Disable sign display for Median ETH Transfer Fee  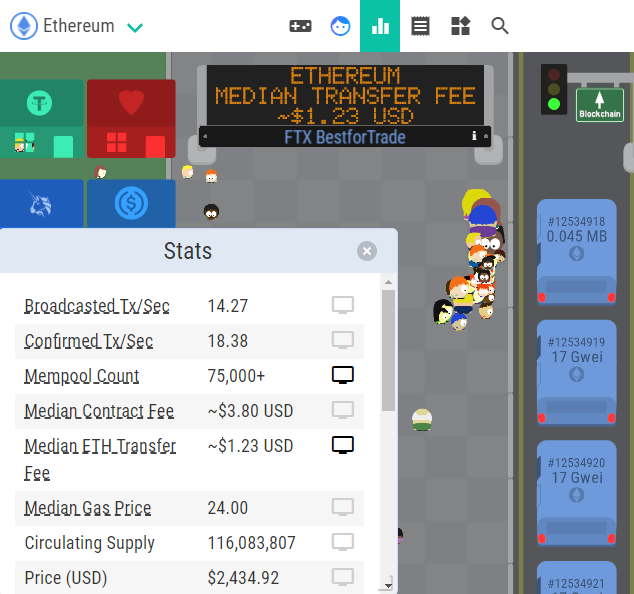pos(343,445)
